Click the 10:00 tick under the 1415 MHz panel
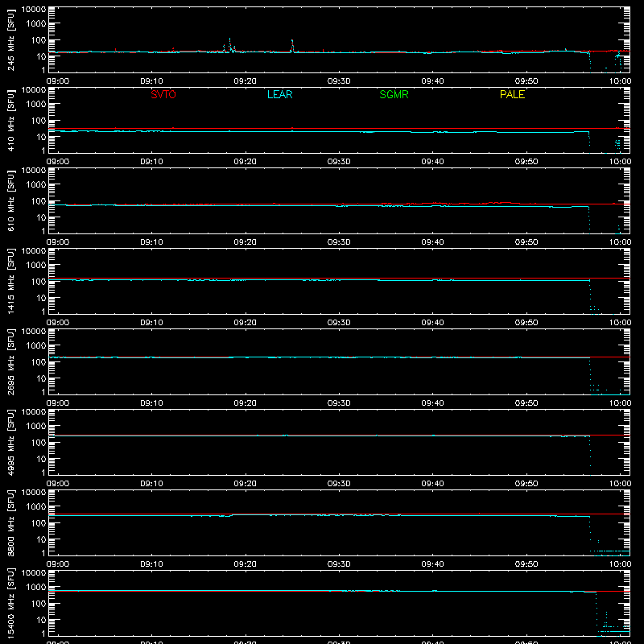Image resolution: width=644 pixels, height=644 pixels. (620, 323)
